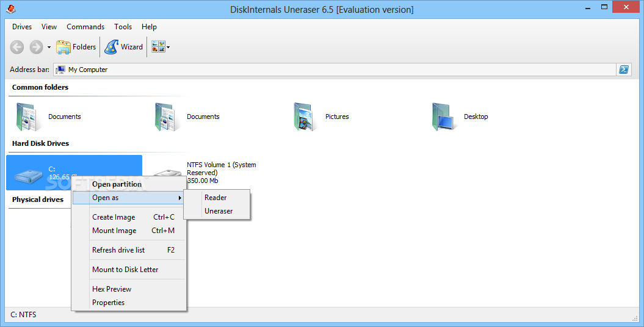The width and height of the screenshot is (644, 327).
Task: Click the DiskInternals app icon in title bar
Action: tap(11, 8)
